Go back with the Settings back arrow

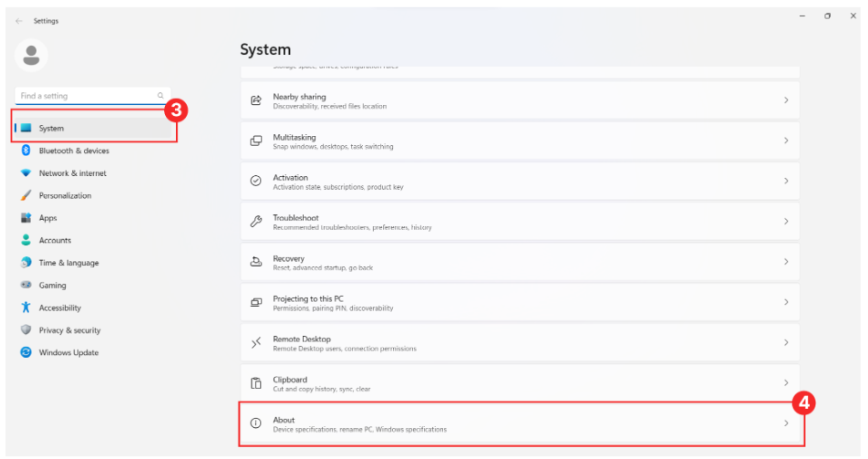tap(19, 21)
